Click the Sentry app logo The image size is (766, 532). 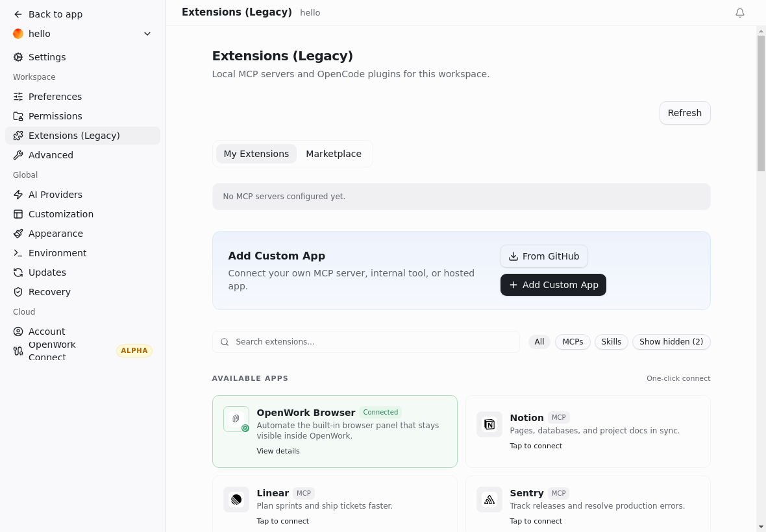coord(489,500)
